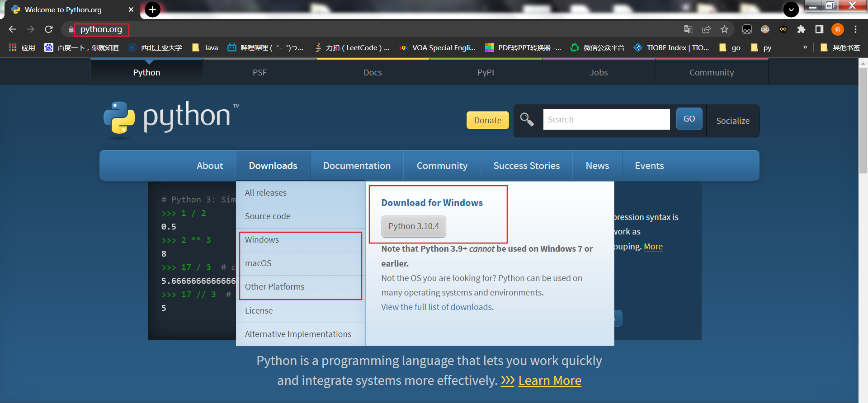This screenshot has height=403, width=868.
Task: Open a new browser tab with plus icon
Action: [x=153, y=9]
